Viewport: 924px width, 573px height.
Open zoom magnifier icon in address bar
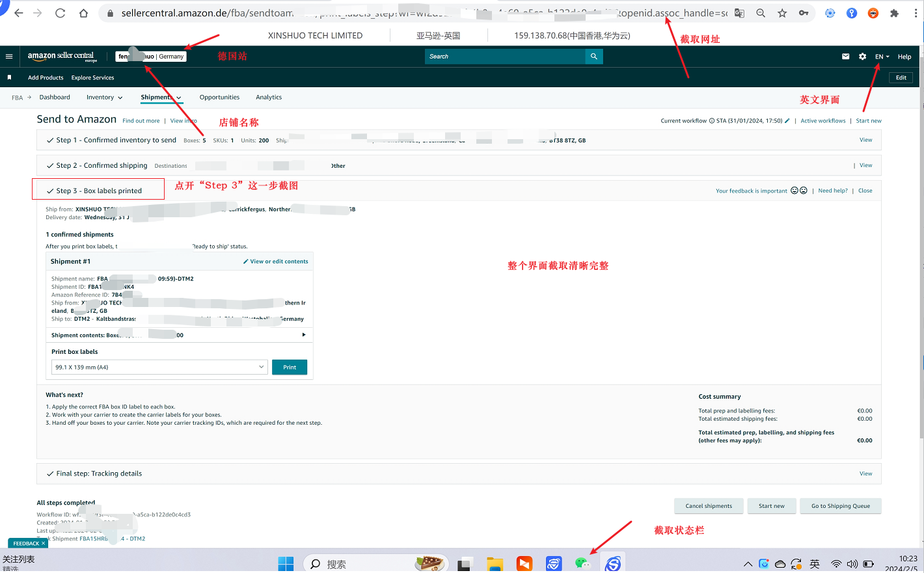coord(761,13)
